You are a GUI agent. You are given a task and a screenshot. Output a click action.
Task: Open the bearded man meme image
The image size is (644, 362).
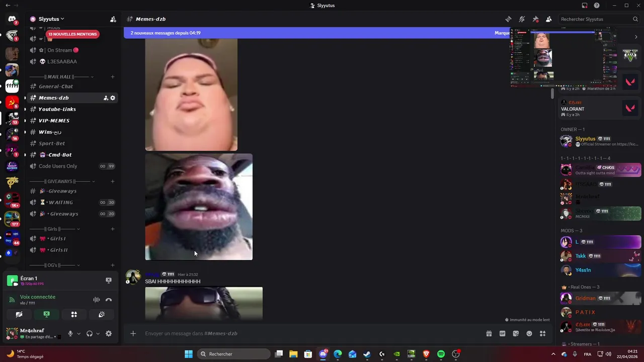click(x=199, y=207)
